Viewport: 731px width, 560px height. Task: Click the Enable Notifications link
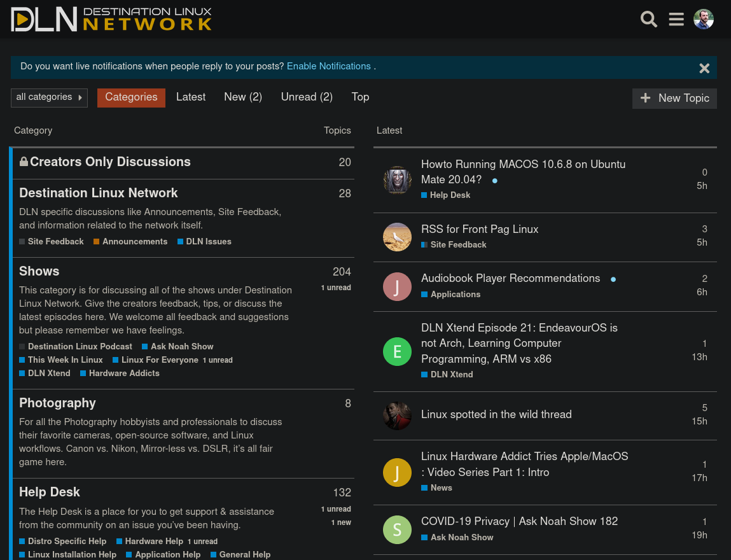328,66
